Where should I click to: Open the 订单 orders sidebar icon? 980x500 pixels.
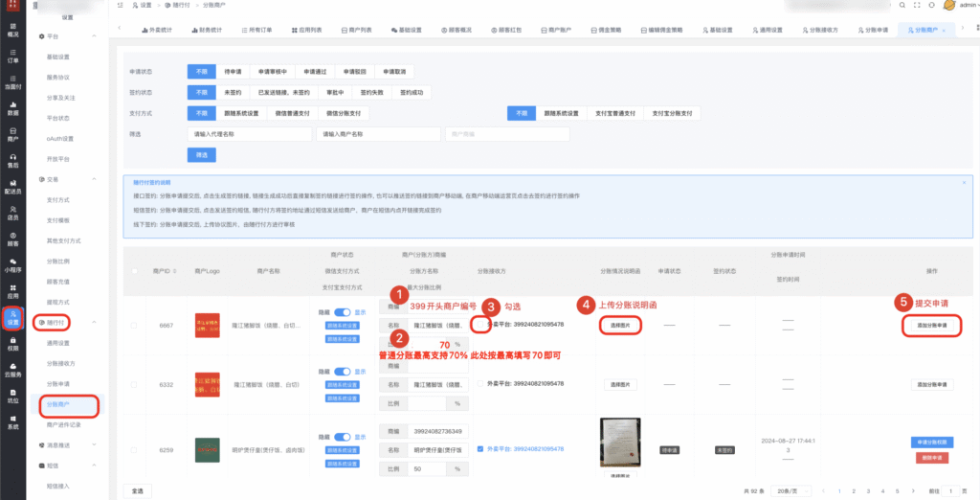[12, 57]
